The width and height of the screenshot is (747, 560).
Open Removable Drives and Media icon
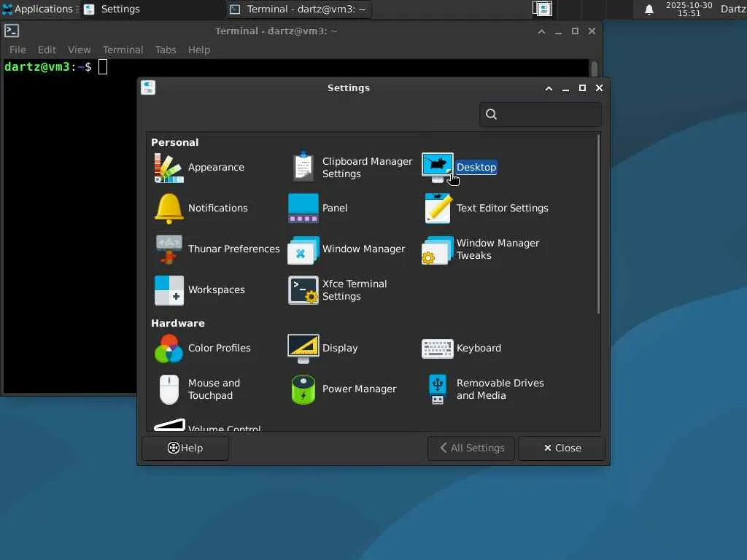click(x=438, y=389)
